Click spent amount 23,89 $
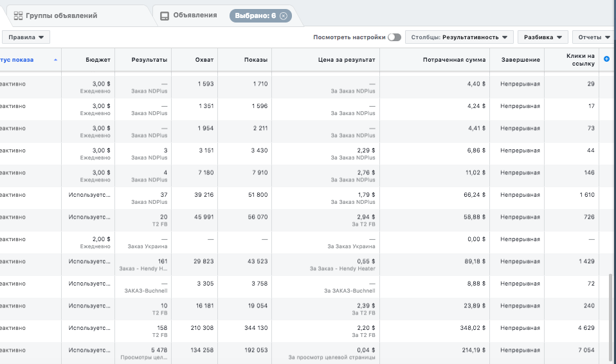This screenshot has width=616, height=364. point(475,305)
